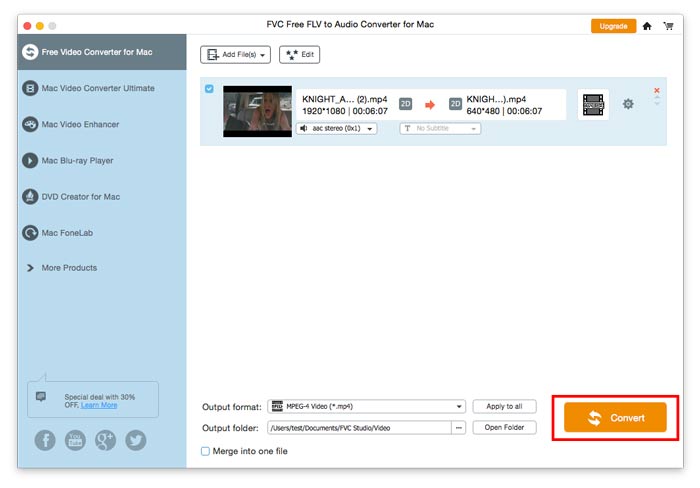Open the file settings gear icon
This screenshot has height=488, width=700.
pyautogui.click(x=628, y=104)
